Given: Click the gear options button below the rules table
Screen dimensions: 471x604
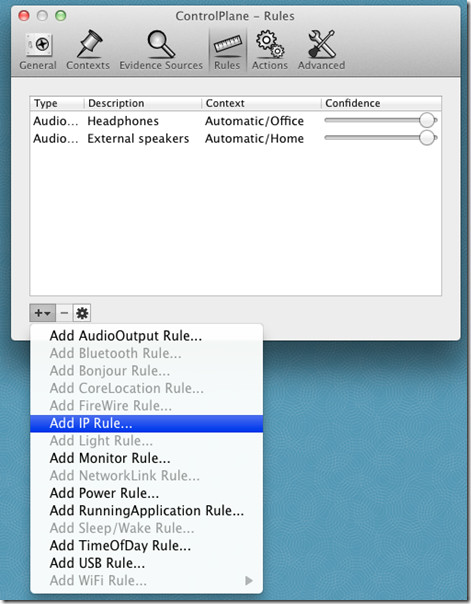Looking at the screenshot, I should pyautogui.click(x=82, y=313).
